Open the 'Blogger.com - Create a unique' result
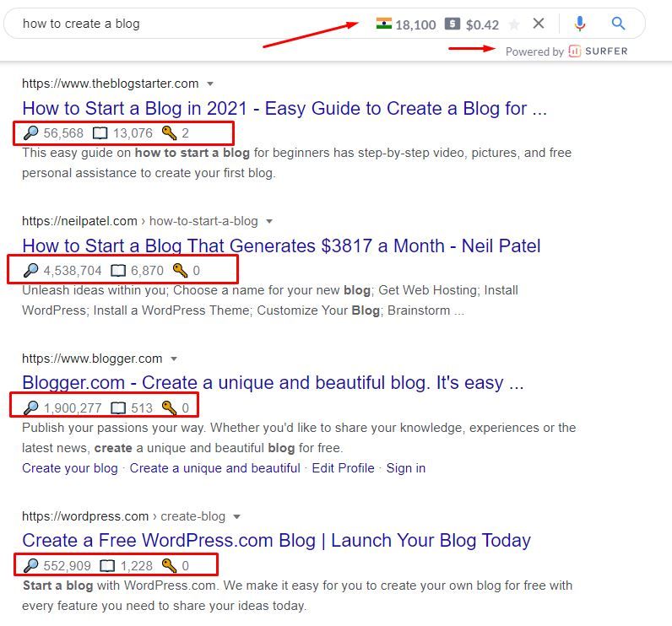The width and height of the screenshot is (672, 626). (273, 383)
